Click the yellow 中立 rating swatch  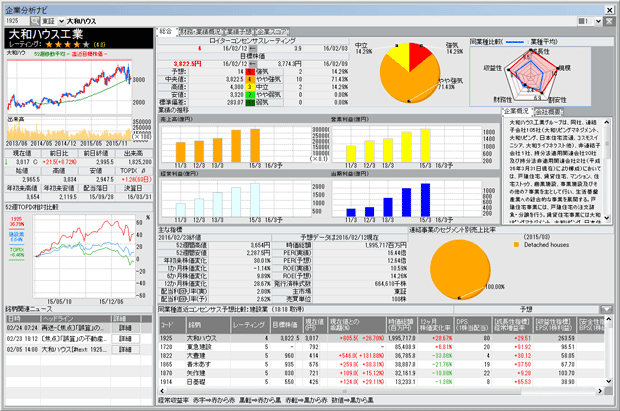[250, 87]
